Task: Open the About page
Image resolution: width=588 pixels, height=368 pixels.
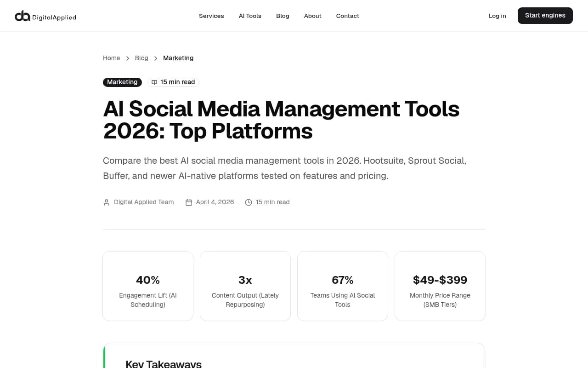Action: pyautogui.click(x=312, y=16)
